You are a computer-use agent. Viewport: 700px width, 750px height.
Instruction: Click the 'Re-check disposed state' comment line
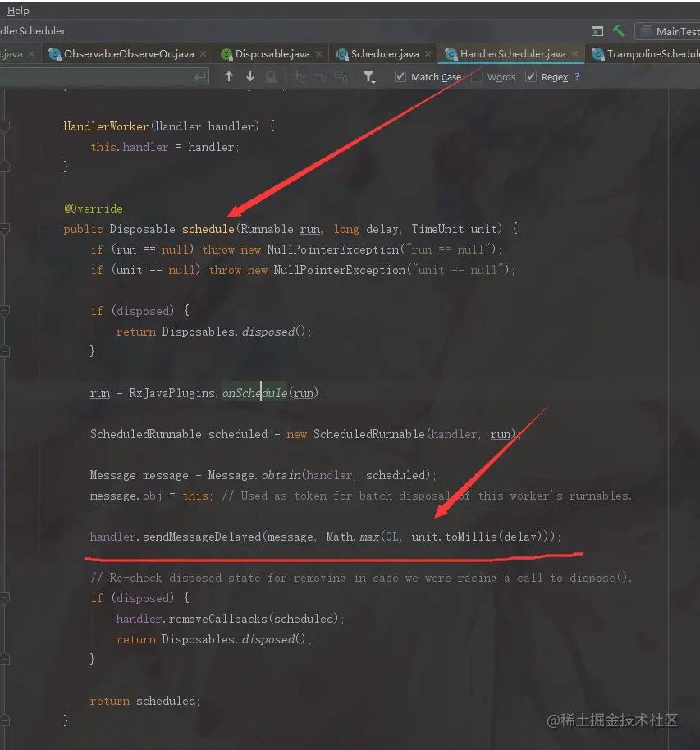pyautogui.click(x=361, y=578)
